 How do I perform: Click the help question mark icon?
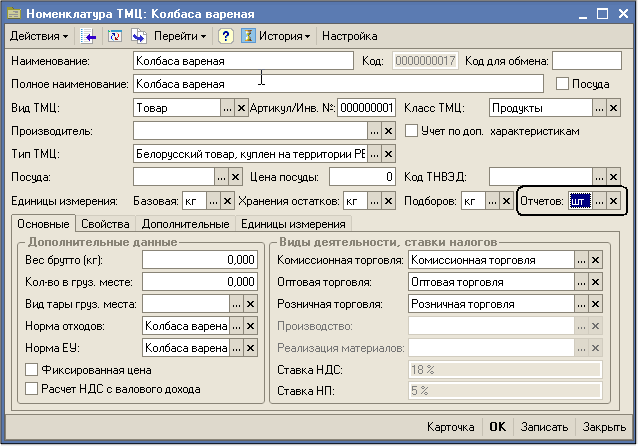click(226, 36)
